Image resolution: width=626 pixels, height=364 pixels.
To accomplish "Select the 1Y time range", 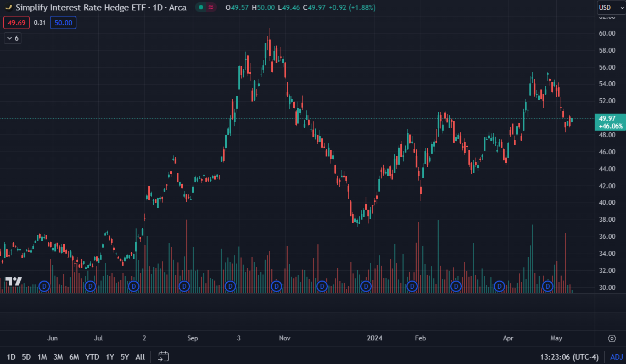I will 110,357.
